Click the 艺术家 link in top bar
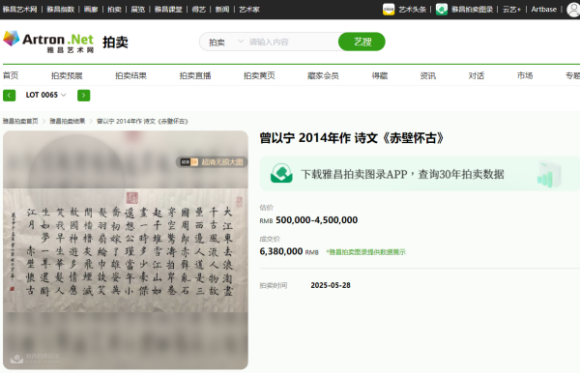Viewport: 580px width, 373px height. click(x=249, y=9)
